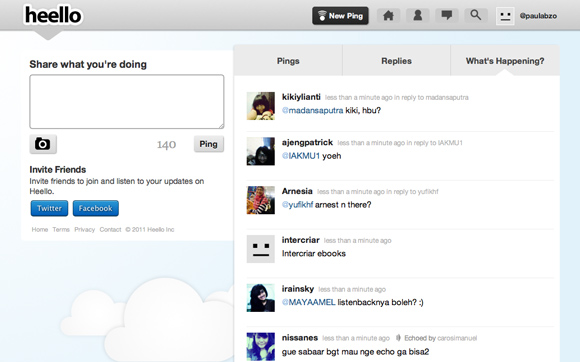The height and width of the screenshot is (362, 580).
Task: Open the Home footer link
Action: pyautogui.click(x=40, y=230)
